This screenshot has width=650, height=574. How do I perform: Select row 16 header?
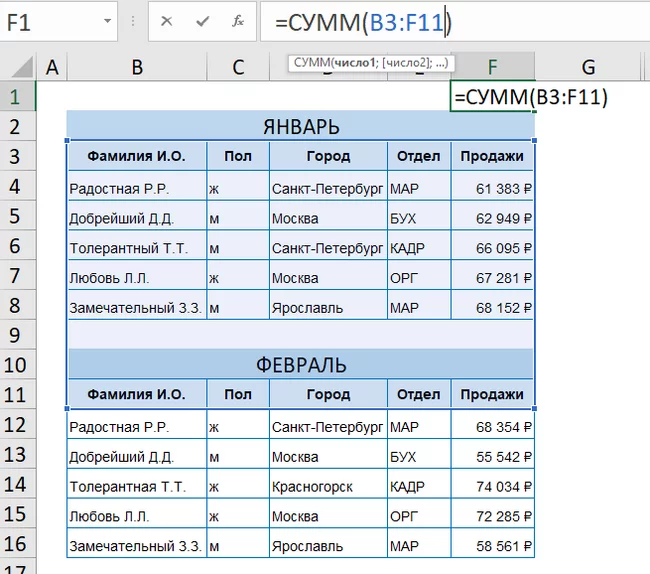click(18, 544)
